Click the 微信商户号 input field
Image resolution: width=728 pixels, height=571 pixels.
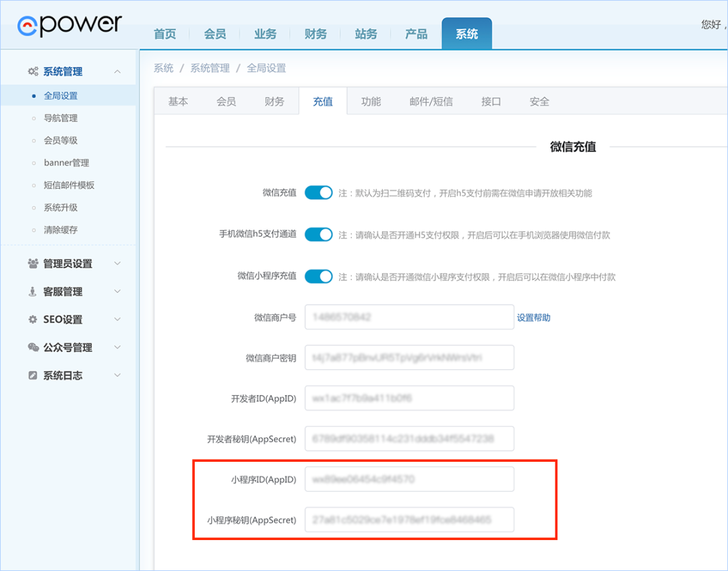click(x=409, y=317)
